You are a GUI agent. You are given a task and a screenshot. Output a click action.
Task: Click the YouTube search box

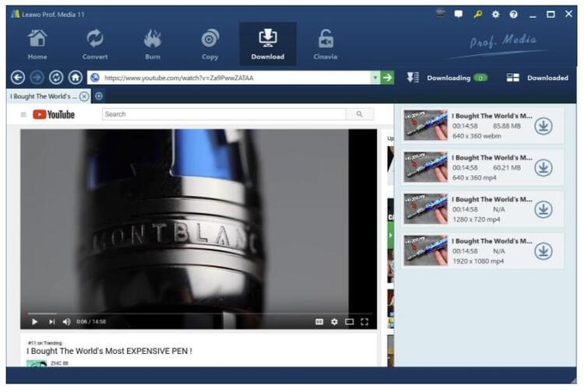pos(223,114)
